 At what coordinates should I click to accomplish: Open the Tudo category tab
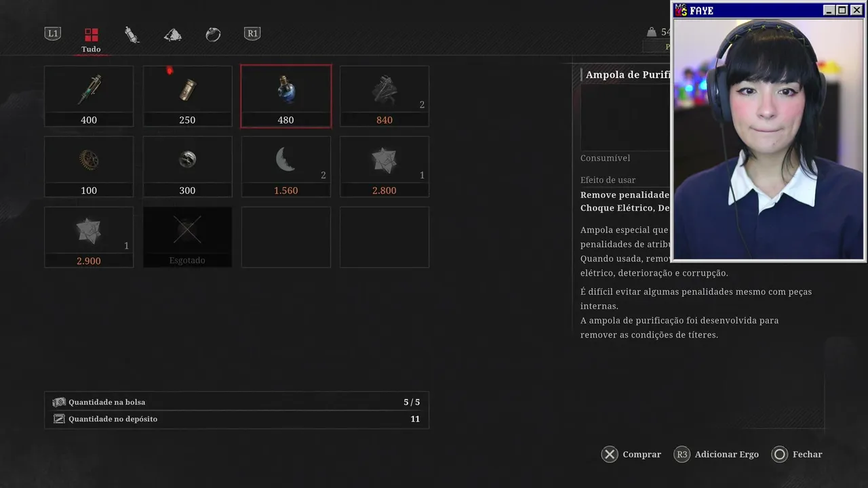pyautogui.click(x=91, y=39)
